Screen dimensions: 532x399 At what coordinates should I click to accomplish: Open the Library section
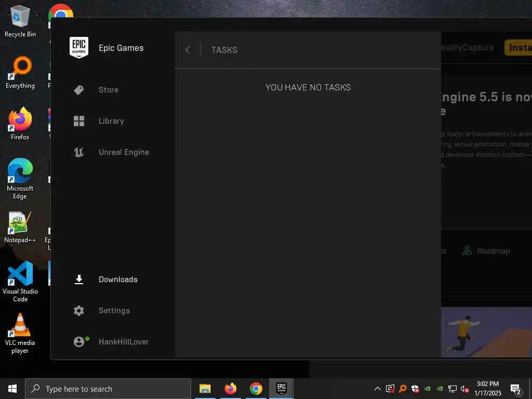(111, 121)
